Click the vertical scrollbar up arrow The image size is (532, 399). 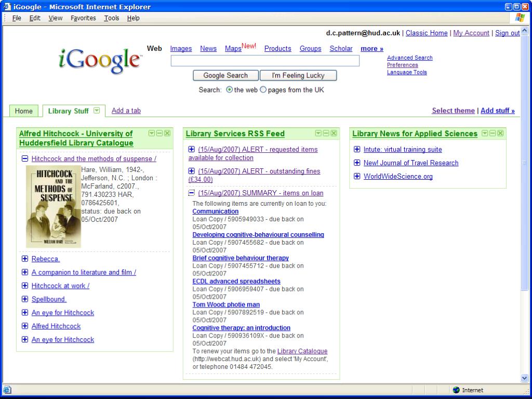click(x=525, y=31)
